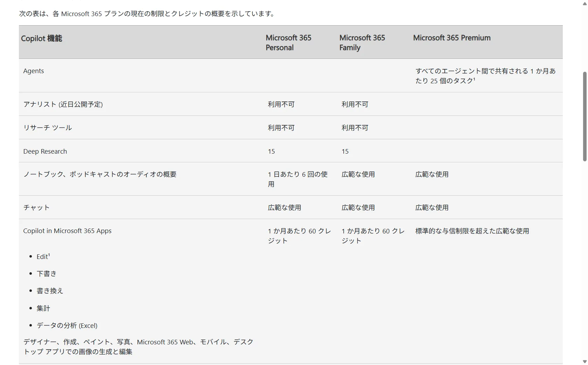588x365 pixels.
Task: Click '広範な使用' for ノートブック under Premium
Action: 432,174
